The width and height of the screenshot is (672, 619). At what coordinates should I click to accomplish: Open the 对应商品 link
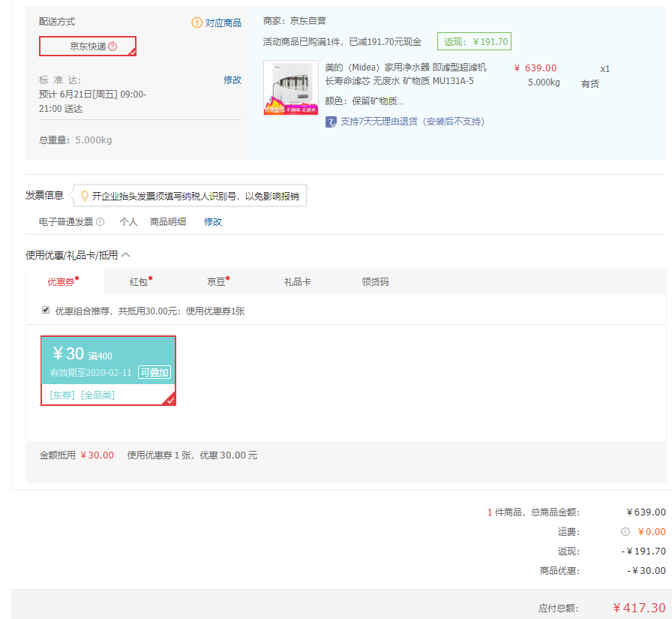click(x=223, y=23)
